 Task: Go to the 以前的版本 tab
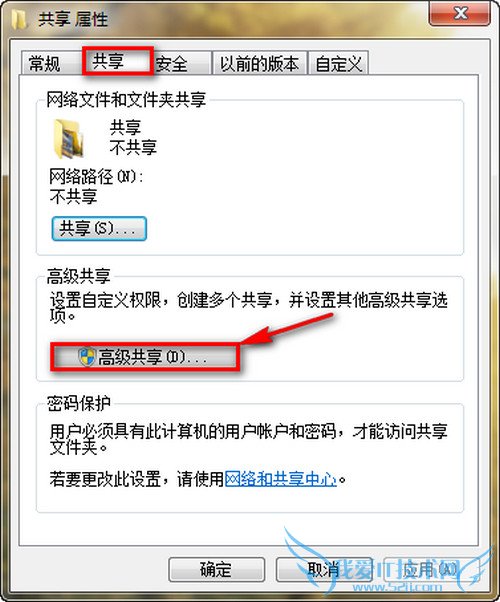click(x=260, y=63)
